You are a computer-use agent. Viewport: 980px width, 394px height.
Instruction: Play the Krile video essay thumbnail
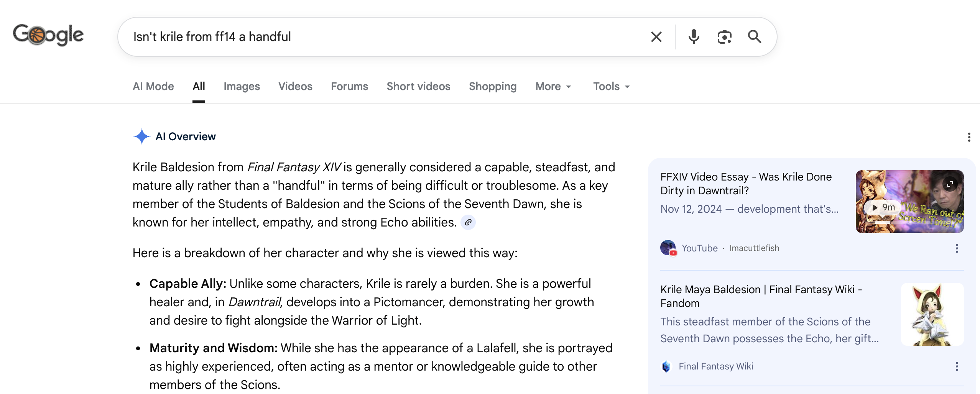coord(909,202)
